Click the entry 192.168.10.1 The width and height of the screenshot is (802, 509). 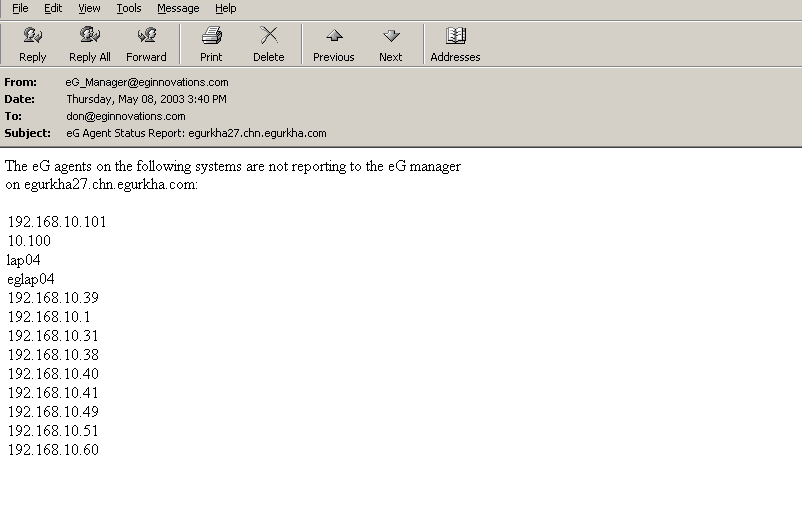click(x=49, y=317)
